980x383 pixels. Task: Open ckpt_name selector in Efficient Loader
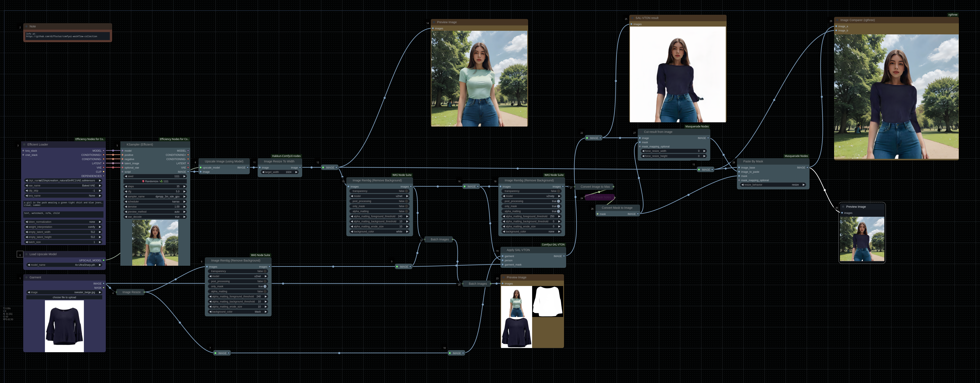[x=64, y=181]
